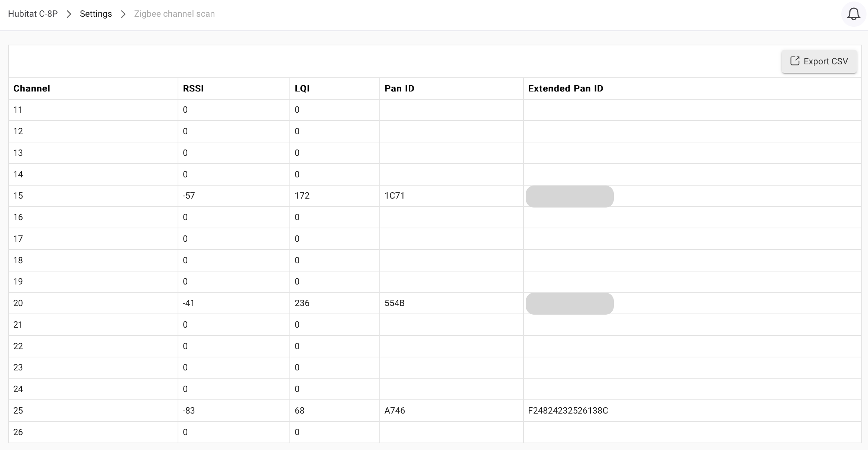Click the Extended Pan ID column header
Image resolution: width=868 pixels, height=450 pixels.
[x=566, y=89]
